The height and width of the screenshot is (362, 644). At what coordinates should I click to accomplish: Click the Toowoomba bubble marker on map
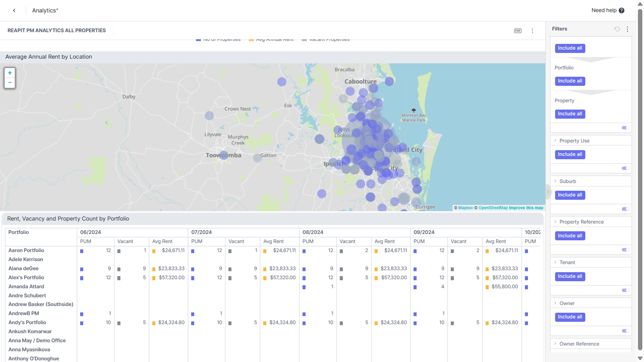(x=223, y=155)
